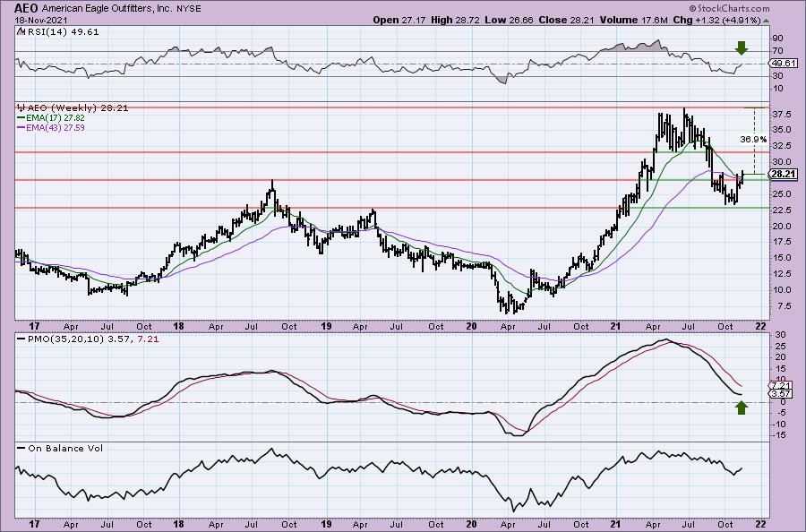Click the PMO(35,20,10) indicator label

(65, 339)
